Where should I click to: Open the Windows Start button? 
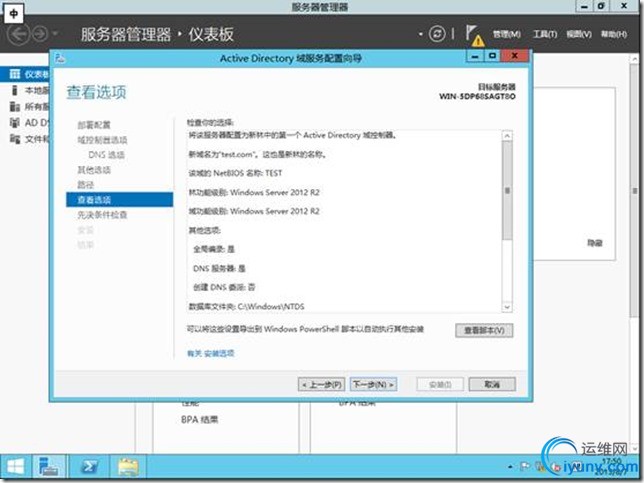[15, 467]
